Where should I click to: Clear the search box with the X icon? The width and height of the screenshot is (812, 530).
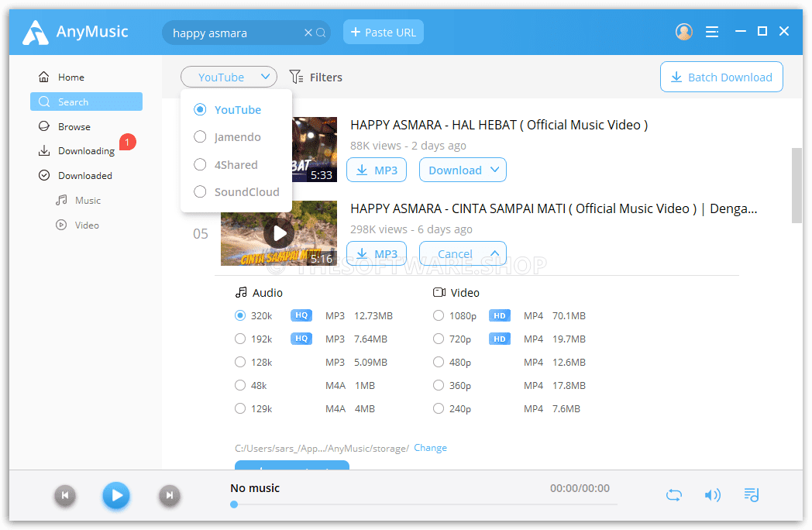click(x=308, y=33)
